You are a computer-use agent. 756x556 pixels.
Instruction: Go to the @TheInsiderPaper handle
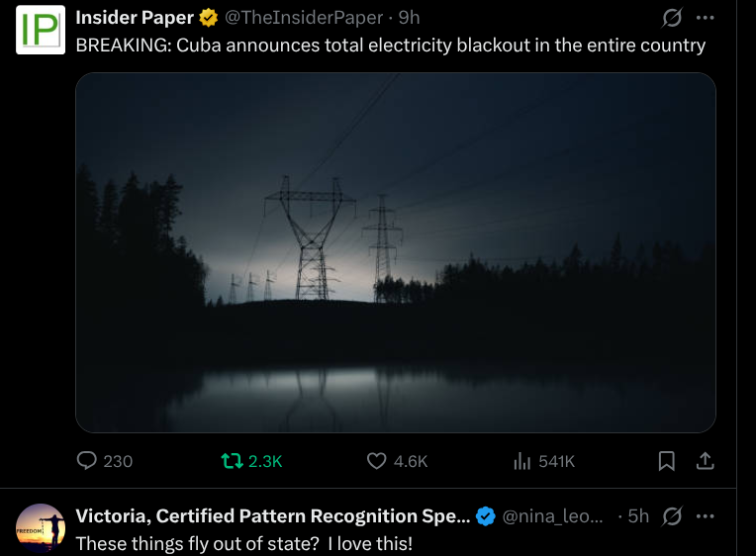tap(303, 18)
